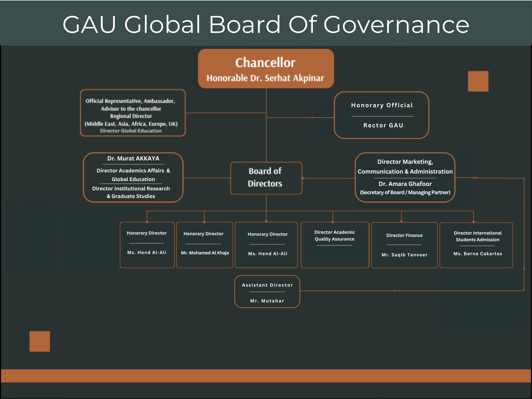Select the Director Finance Mr. Saqib Tanveer box

pos(404,245)
